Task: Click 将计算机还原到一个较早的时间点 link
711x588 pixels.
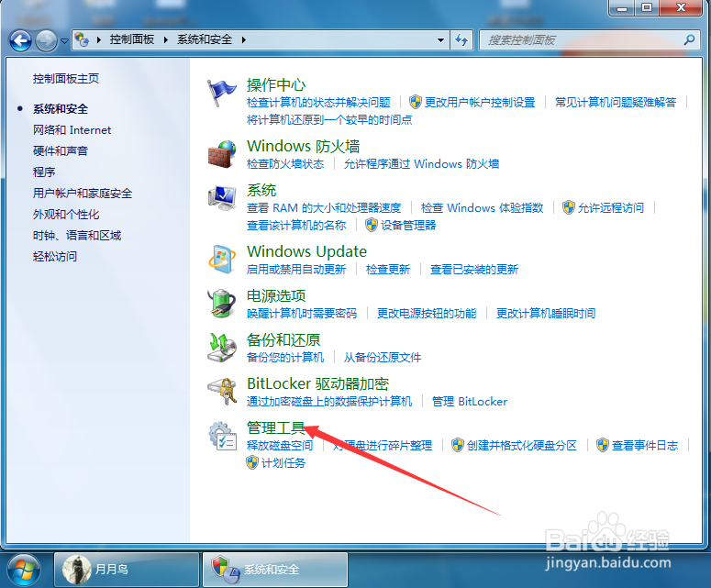Action: [x=329, y=119]
